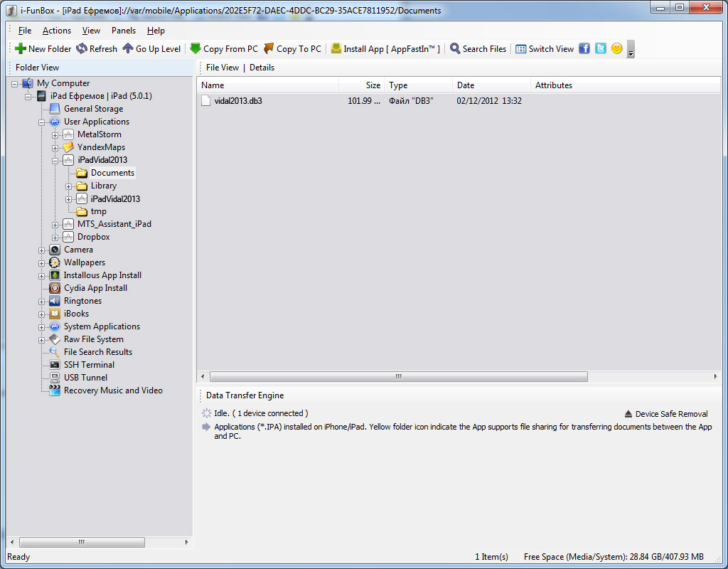This screenshot has width=728, height=569.
Task: Click file list scroll right arrow
Action: click(x=715, y=376)
